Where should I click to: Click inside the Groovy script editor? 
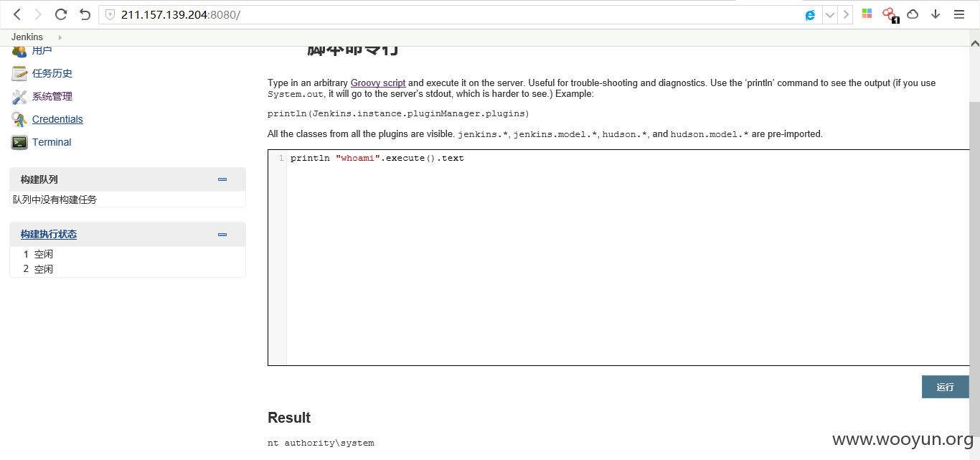(628, 258)
